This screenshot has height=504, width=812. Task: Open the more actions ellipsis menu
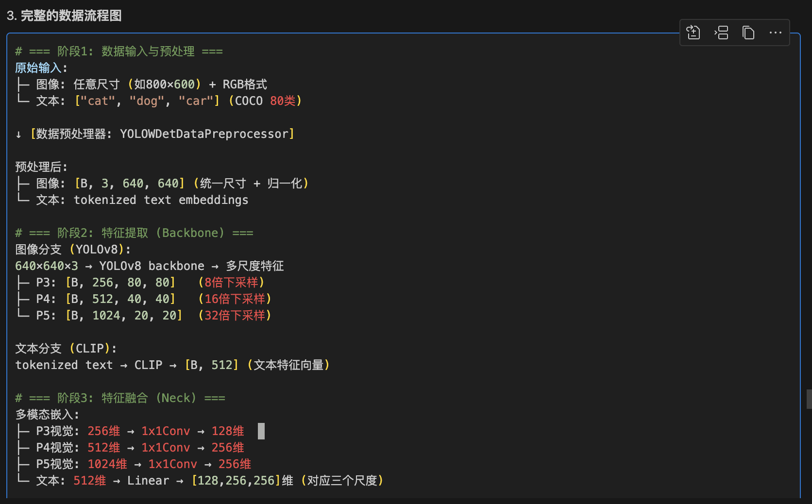776,33
